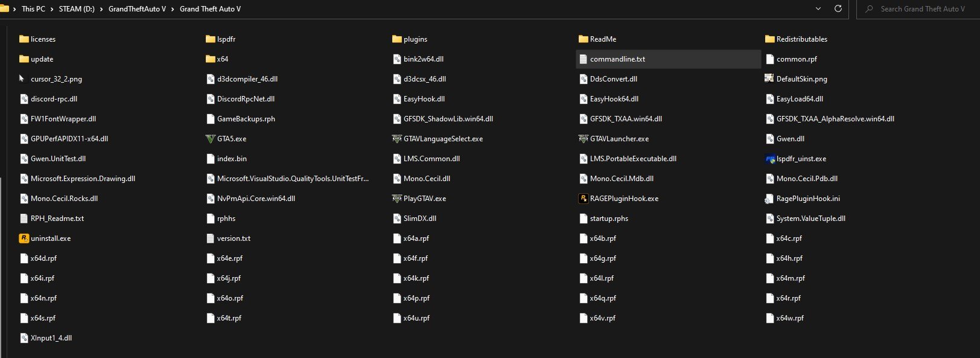Select the GameBackups.rph file icon
980x358 pixels.
point(210,119)
